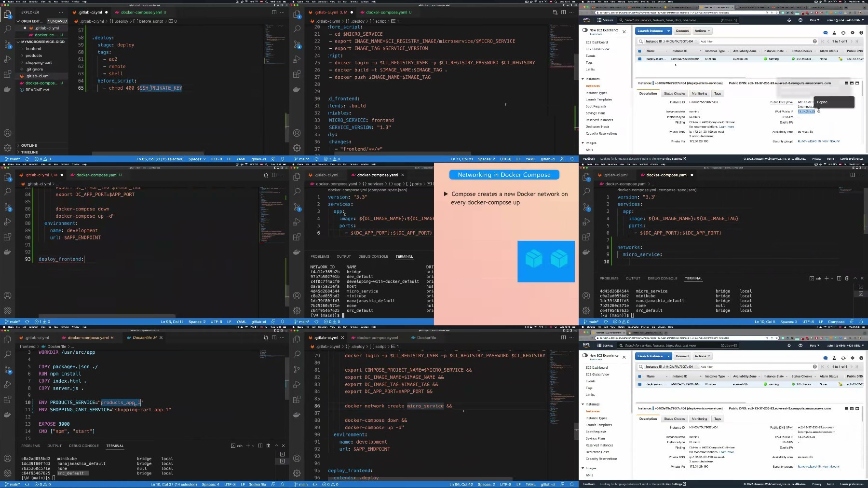The height and width of the screenshot is (488, 868).
Task: Kill terminal using trash icon in Dockerfile window
Action: coord(268,446)
